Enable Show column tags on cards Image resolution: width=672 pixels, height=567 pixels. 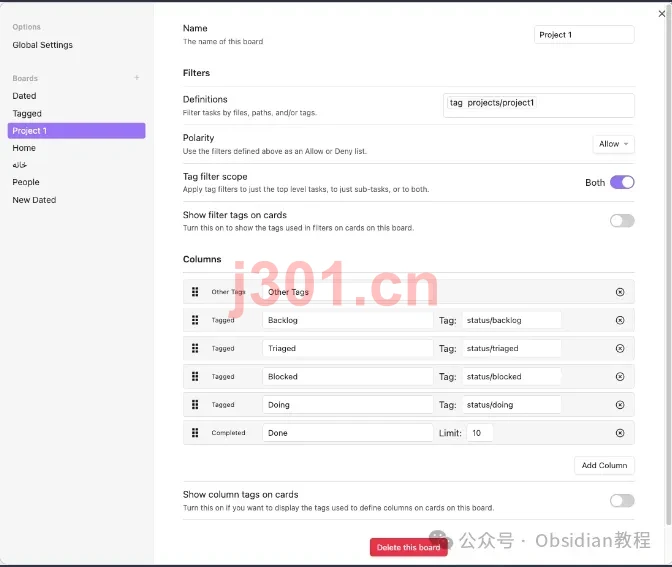point(622,500)
